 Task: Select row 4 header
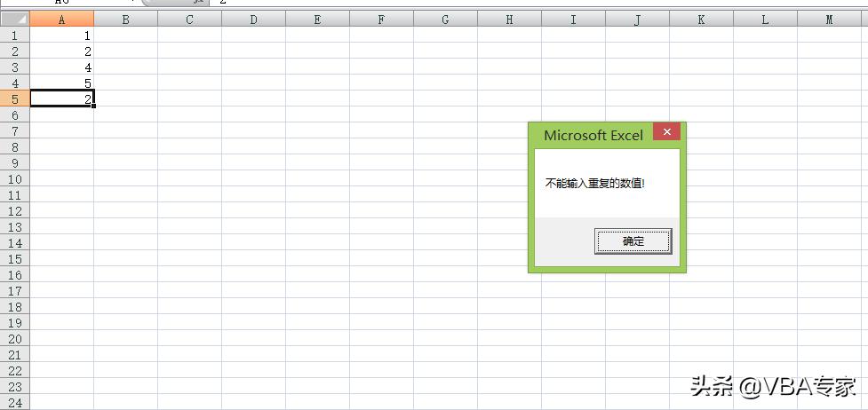[15, 83]
